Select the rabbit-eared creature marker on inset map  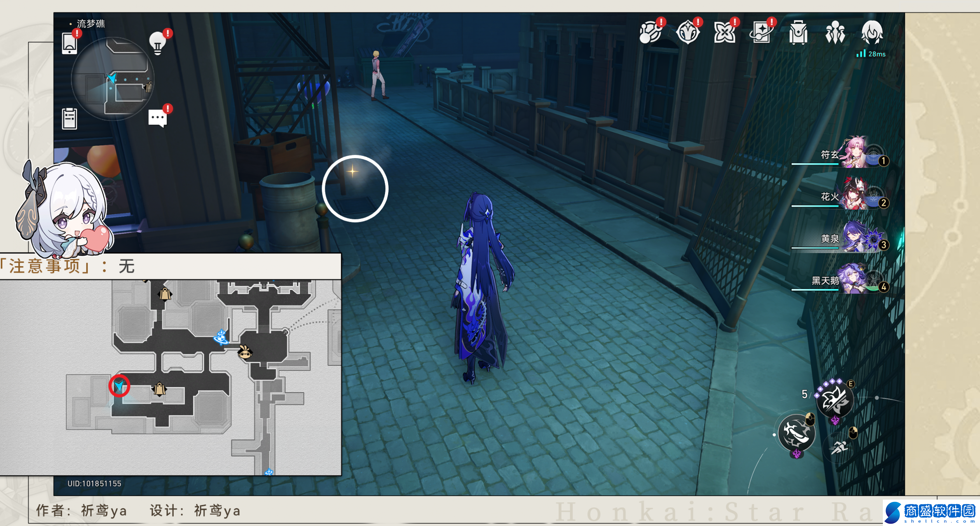tap(245, 352)
